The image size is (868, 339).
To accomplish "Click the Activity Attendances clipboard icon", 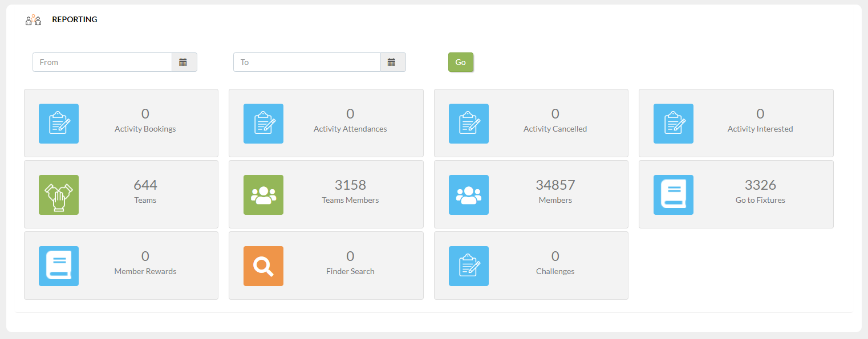I will (x=263, y=124).
